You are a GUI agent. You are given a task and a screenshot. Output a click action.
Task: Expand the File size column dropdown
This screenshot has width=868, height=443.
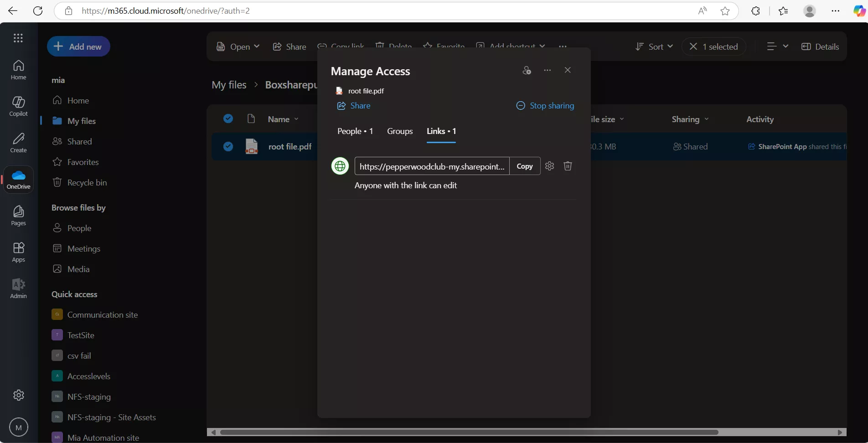(x=622, y=119)
